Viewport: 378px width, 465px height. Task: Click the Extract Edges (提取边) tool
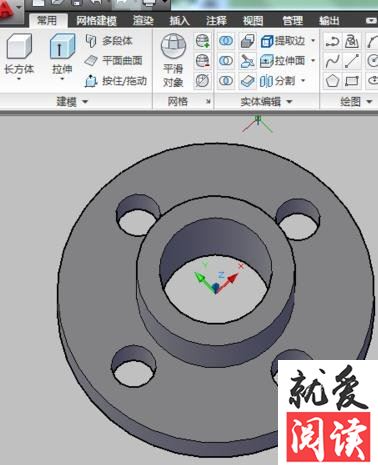point(283,41)
